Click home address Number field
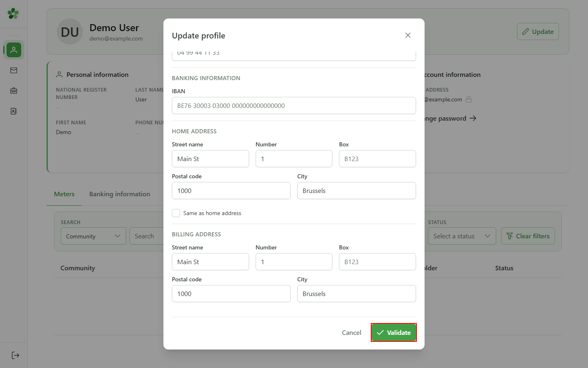 tap(294, 159)
